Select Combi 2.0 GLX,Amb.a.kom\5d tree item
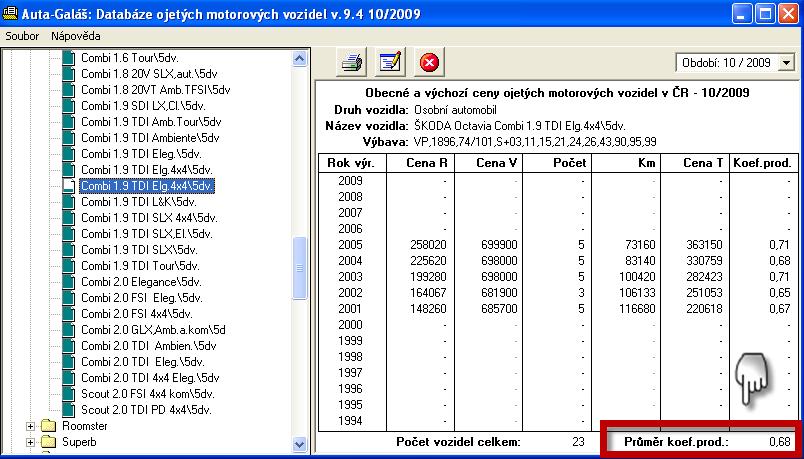 (x=153, y=330)
